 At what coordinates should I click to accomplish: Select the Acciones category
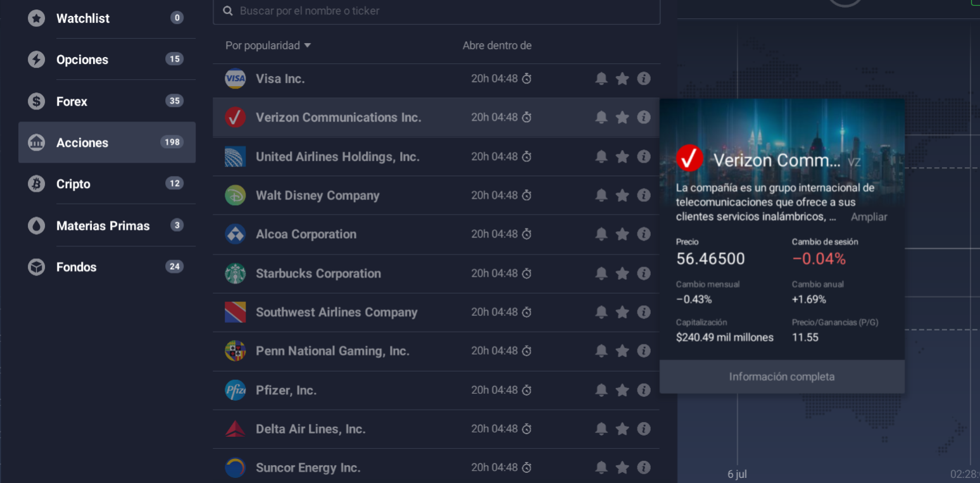click(107, 142)
